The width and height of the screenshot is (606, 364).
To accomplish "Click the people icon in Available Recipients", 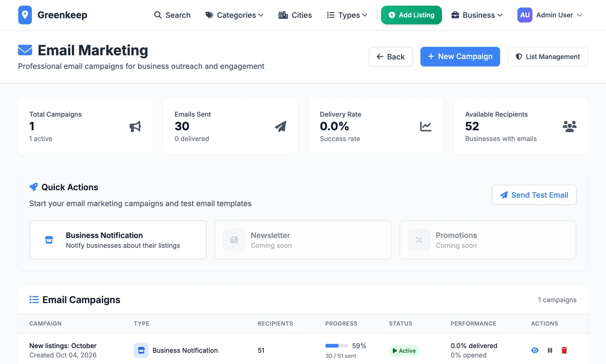I will pos(569,126).
